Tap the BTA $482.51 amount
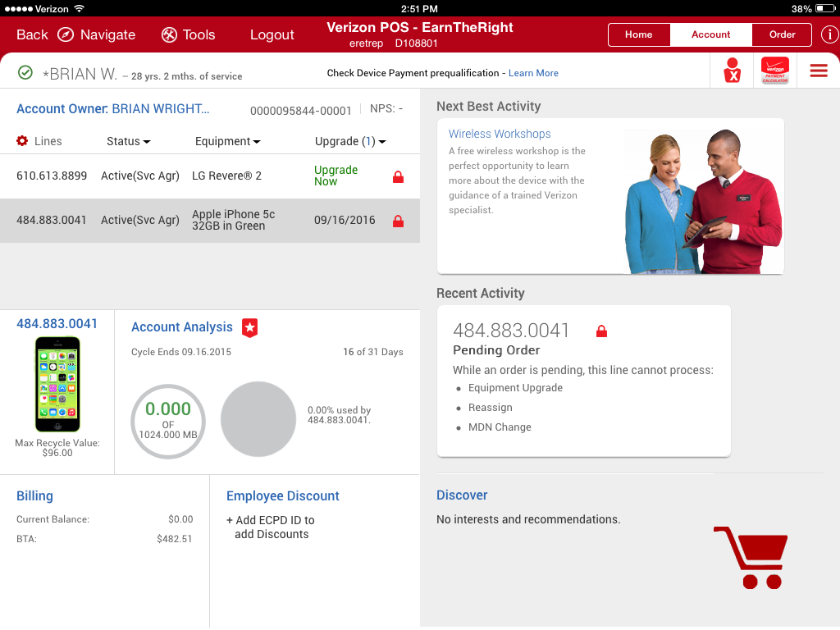This screenshot has height=630, width=840. [x=174, y=539]
